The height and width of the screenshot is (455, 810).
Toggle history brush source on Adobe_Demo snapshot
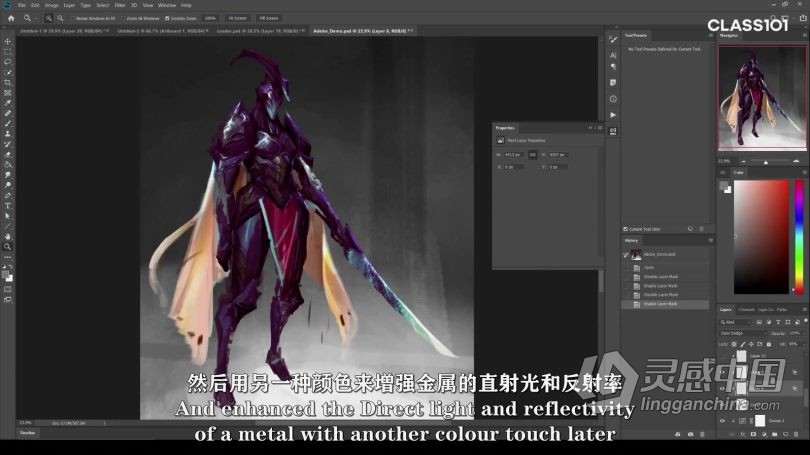[626, 255]
